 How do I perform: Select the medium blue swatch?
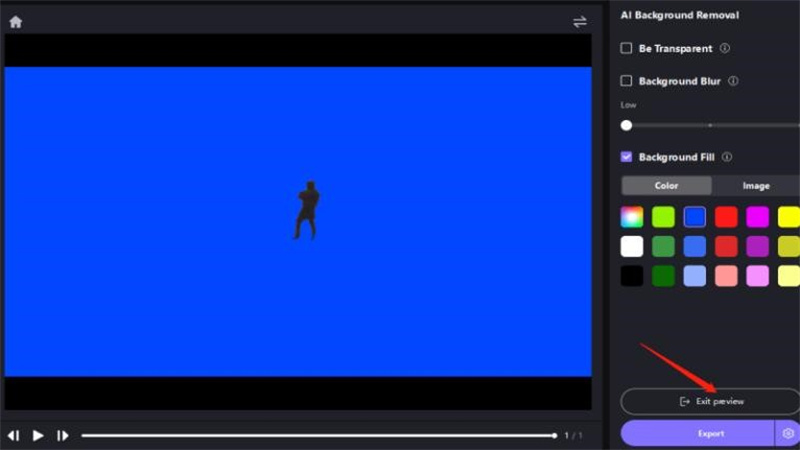pos(695,247)
